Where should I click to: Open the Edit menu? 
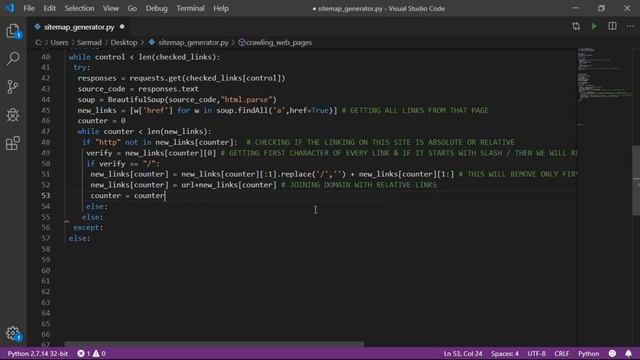tap(49, 8)
